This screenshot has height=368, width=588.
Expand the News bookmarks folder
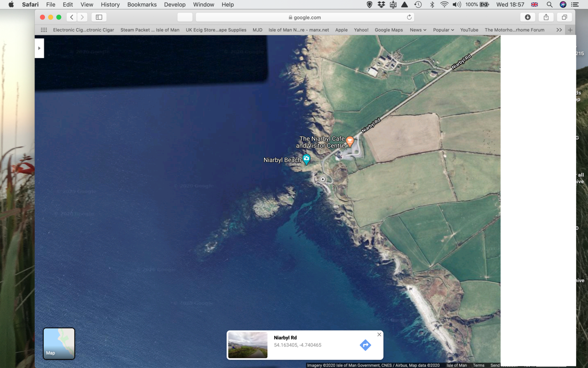(x=418, y=30)
